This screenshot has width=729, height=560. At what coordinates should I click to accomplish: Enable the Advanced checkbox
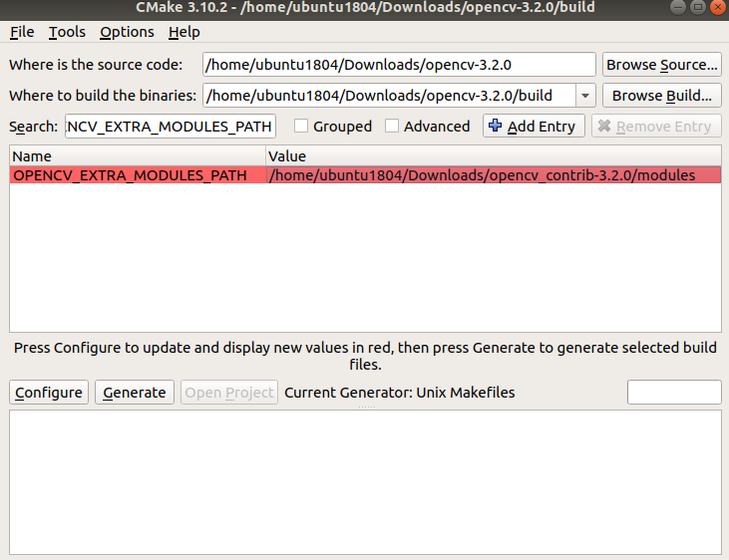tap(392, 126)
